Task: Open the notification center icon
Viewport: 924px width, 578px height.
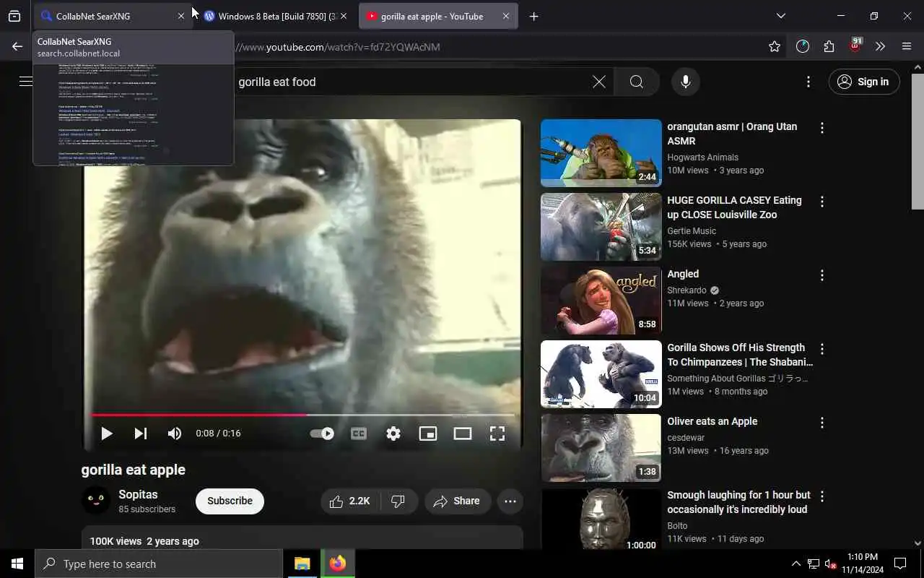Action: coord(900,564)
